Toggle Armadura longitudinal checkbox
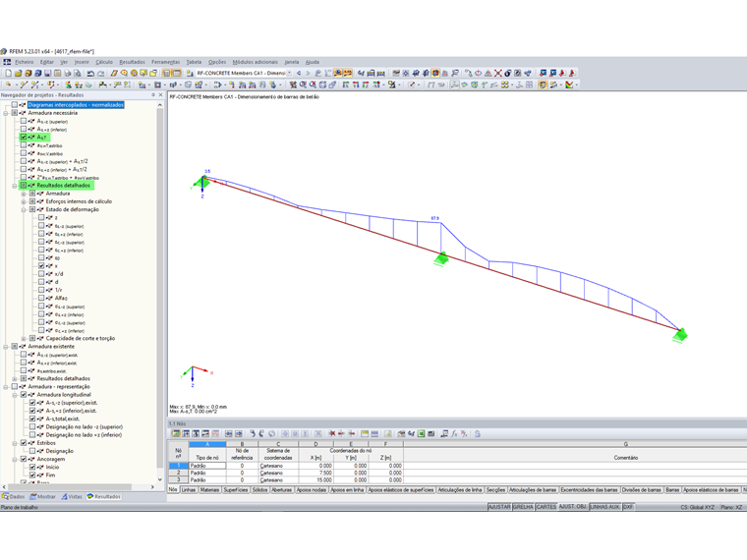Viewport: 747px width, 560px height. click(24, 395)
